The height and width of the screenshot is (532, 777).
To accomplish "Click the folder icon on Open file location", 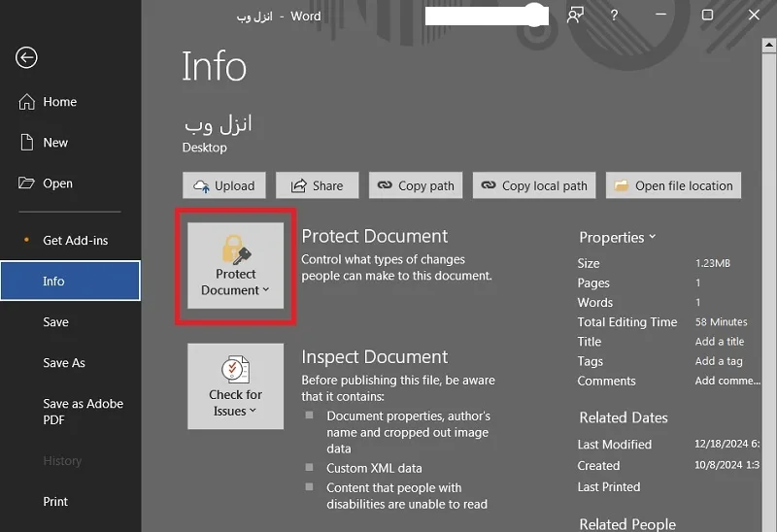I will 621,185.
